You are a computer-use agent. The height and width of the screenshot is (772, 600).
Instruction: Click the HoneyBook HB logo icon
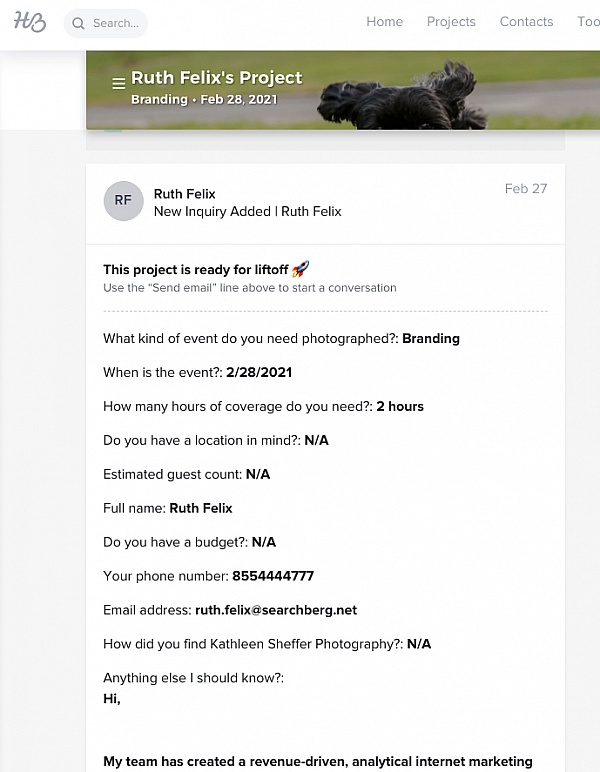click(30, 22)
